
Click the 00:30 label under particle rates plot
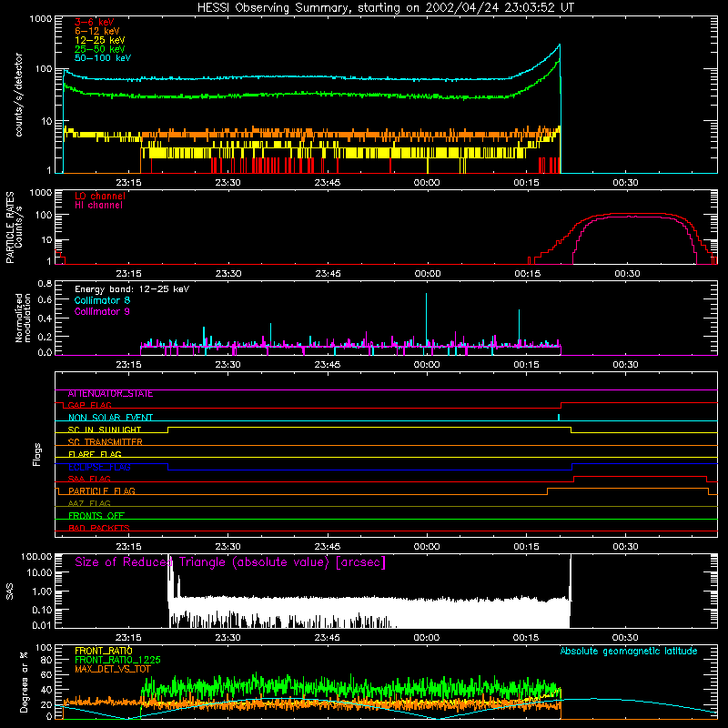click(x=627, y=274)
